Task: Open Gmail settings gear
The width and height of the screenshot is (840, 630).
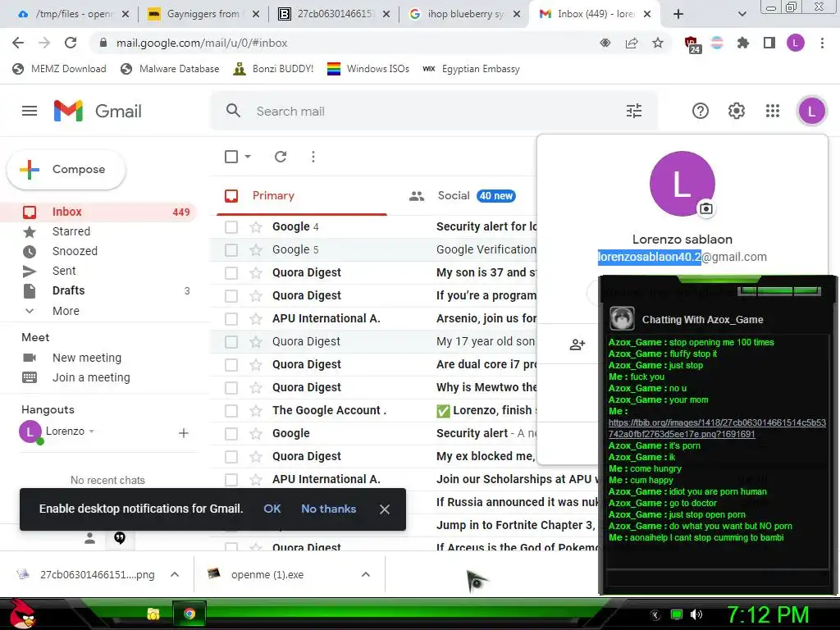Action: coord(737,111)
